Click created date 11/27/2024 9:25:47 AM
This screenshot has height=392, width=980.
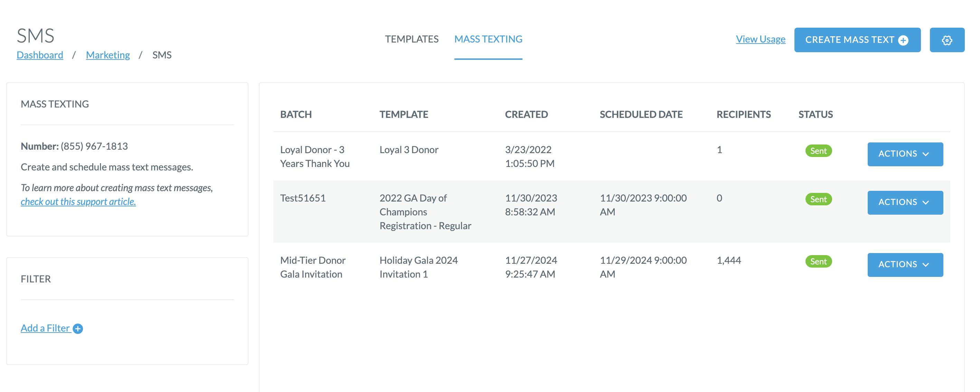pos(531,267)
